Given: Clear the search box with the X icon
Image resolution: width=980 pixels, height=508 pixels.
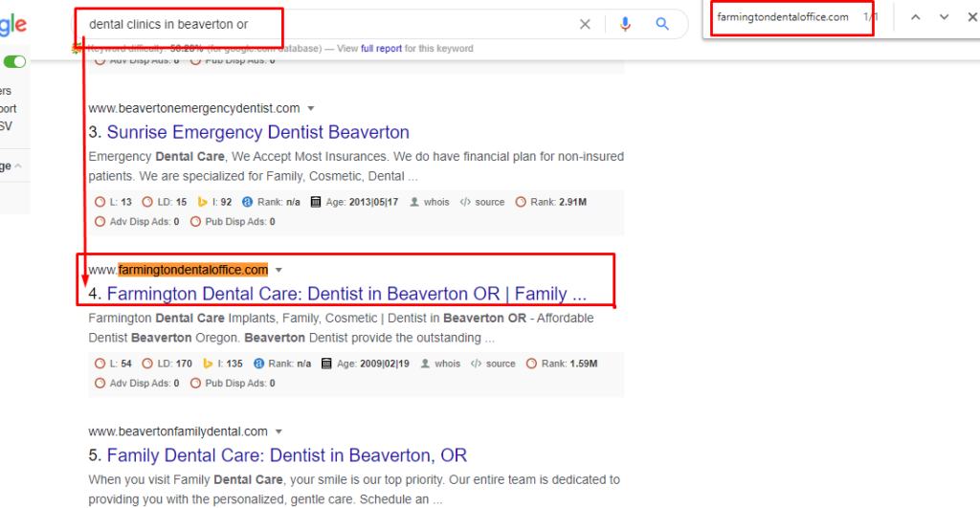Looking at the screenshot, I should pos(585,24).
